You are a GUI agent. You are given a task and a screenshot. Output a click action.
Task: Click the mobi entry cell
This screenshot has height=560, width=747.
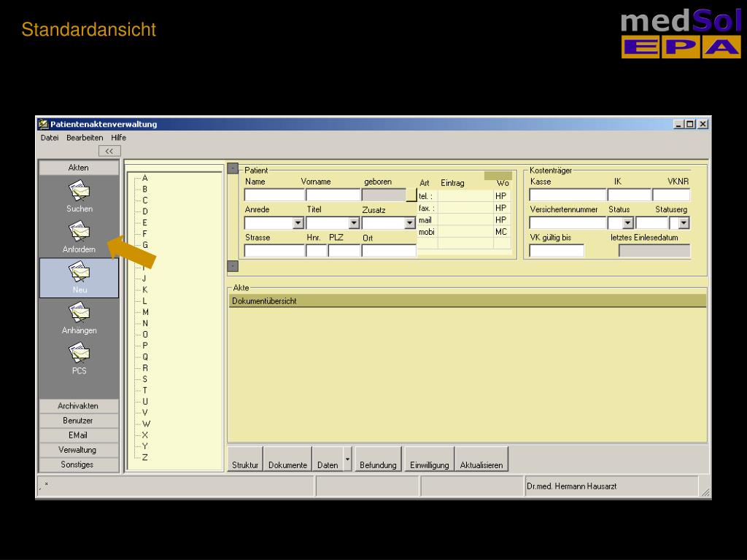(465, 231)
